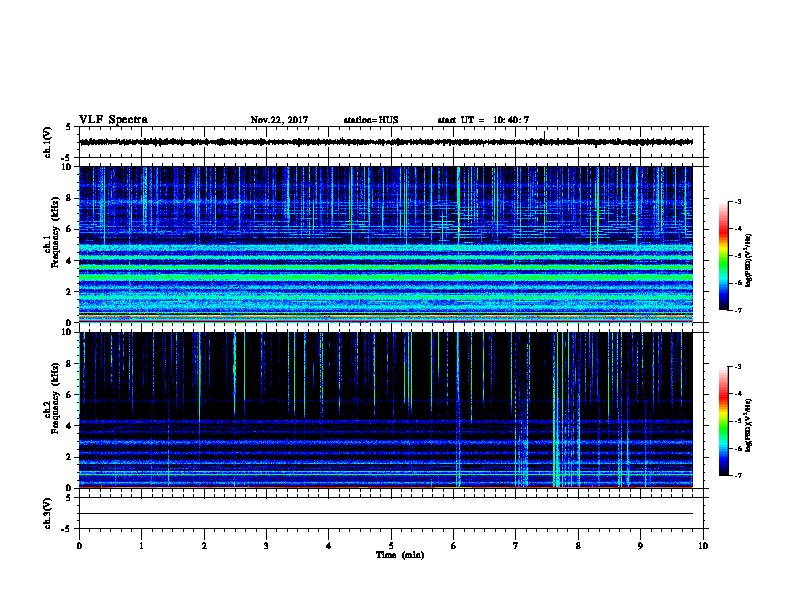Click time axis tick label '8'
792x612 pixels.
tap(578, 546)
